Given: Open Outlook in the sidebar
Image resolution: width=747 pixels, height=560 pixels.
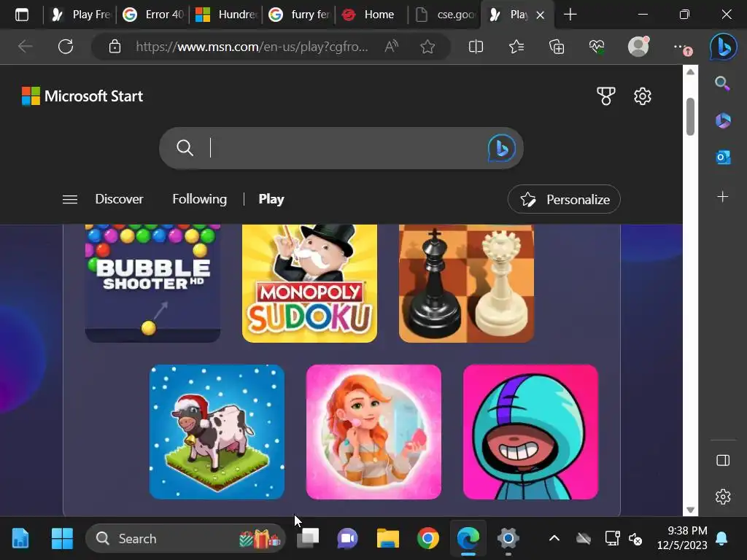Looking at the screenshot, I should (723, 157).
